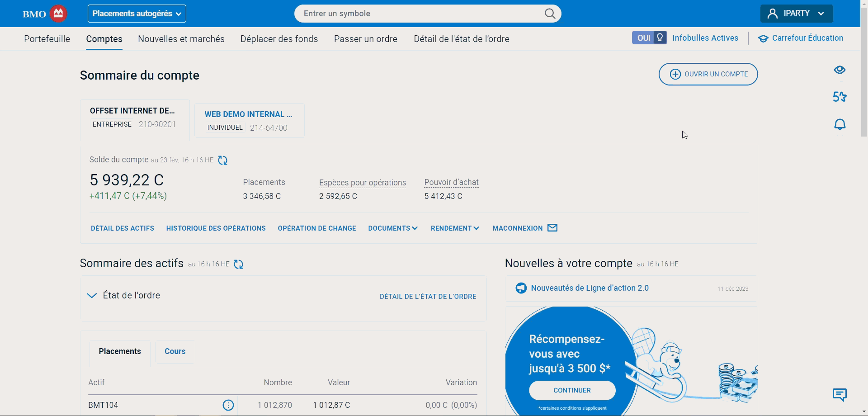Open Détail de l'état de l'ordre link
The image size is (868, 416).
pyautogui.click(x=428, y=297)
